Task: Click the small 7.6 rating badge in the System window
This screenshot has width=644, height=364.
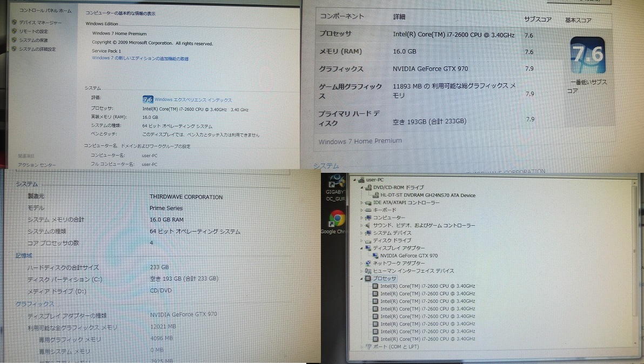Action: pos(148,99)
